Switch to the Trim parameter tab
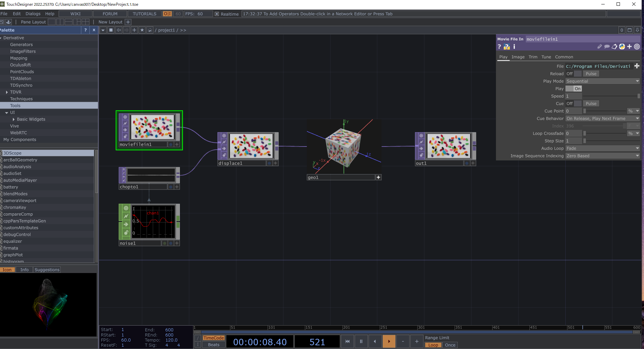 [x=533, y=57]
